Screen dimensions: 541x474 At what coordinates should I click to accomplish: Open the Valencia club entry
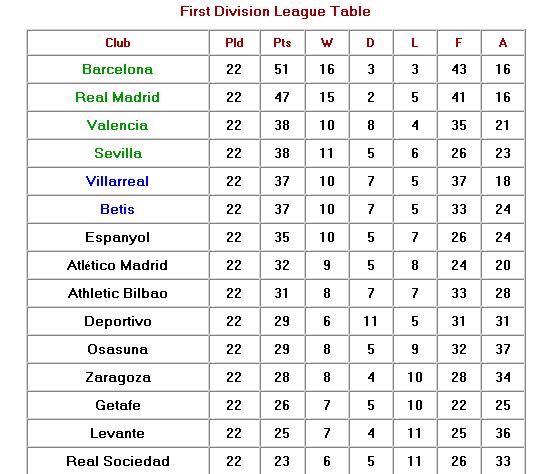coord(118,125)
